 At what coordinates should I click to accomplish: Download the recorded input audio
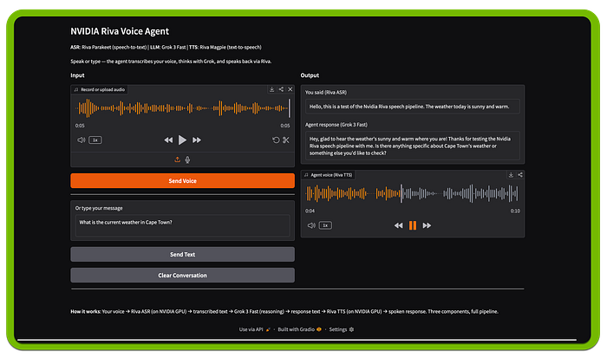(x=271, y=89)
